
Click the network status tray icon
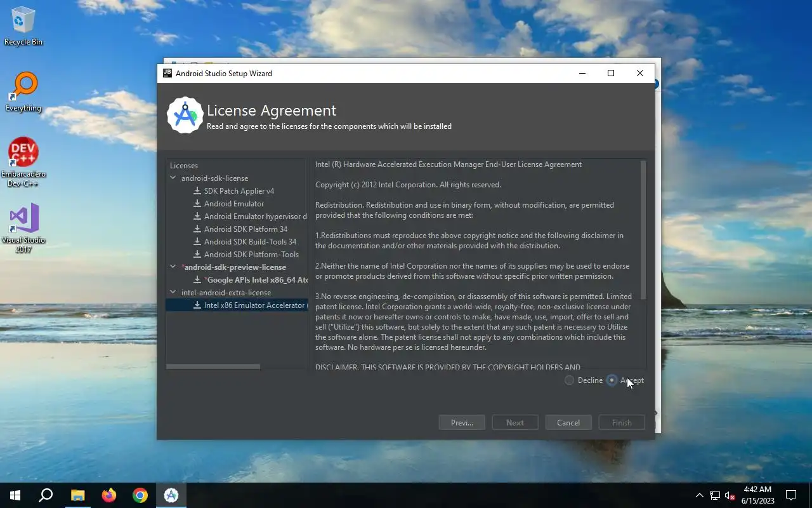(715, 495)
